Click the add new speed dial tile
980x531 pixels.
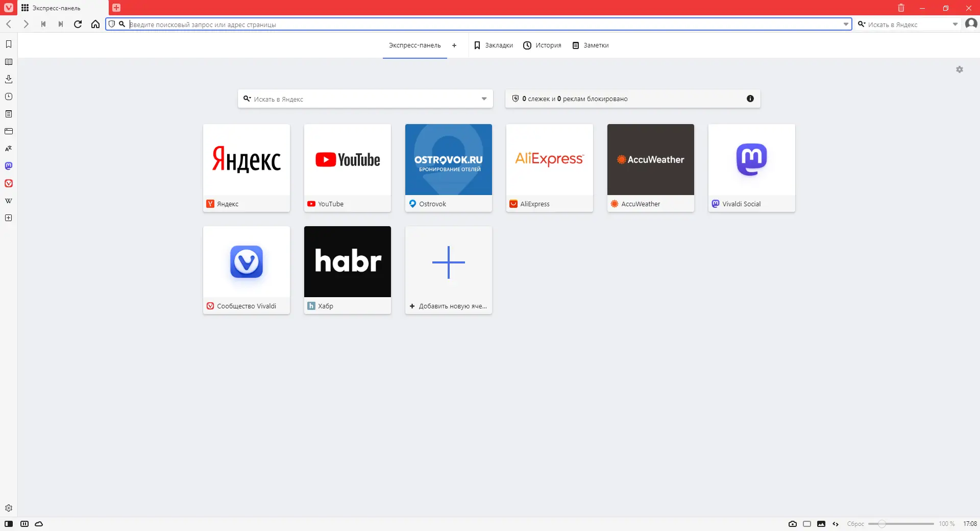coord(449,270)
